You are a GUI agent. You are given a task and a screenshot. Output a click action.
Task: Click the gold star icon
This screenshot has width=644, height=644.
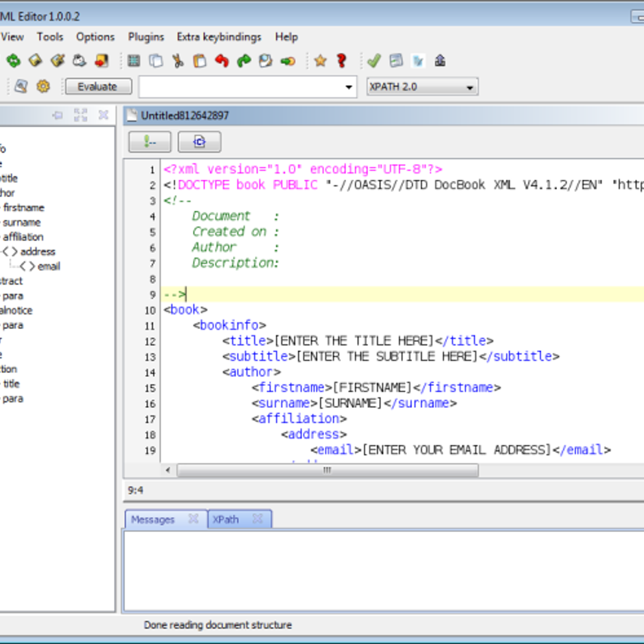[320, 61]
